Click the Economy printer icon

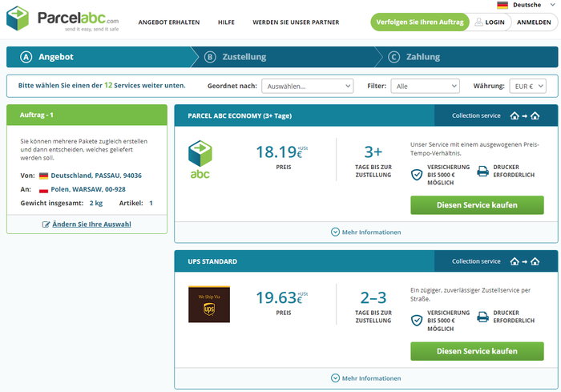482,171
